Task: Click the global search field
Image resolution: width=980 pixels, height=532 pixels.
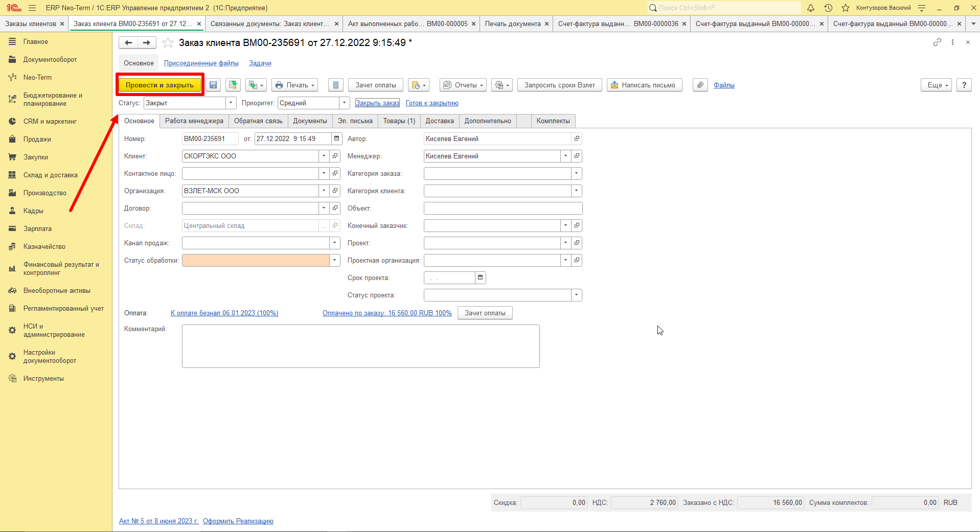Action: pyautogui.click(x=724, y=8)
